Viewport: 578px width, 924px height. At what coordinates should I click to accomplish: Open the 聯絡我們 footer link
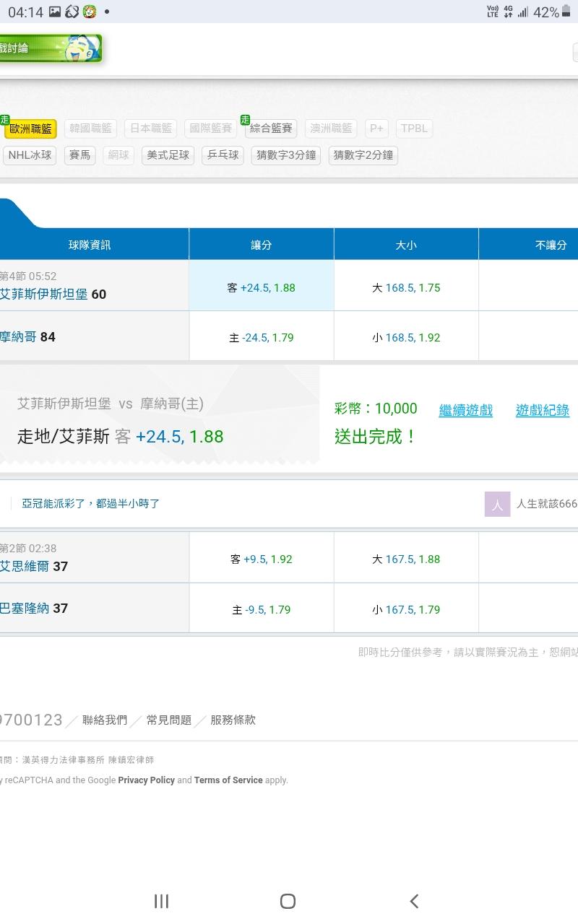105,720
